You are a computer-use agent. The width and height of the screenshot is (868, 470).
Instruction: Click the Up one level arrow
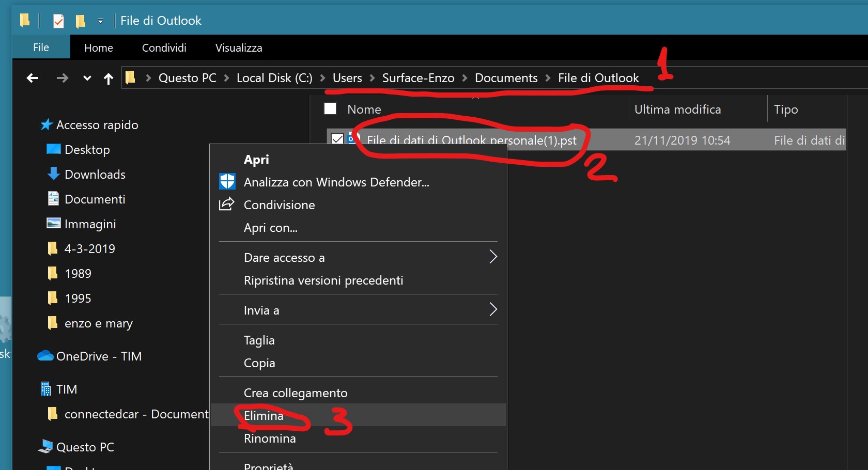point(108,79)
